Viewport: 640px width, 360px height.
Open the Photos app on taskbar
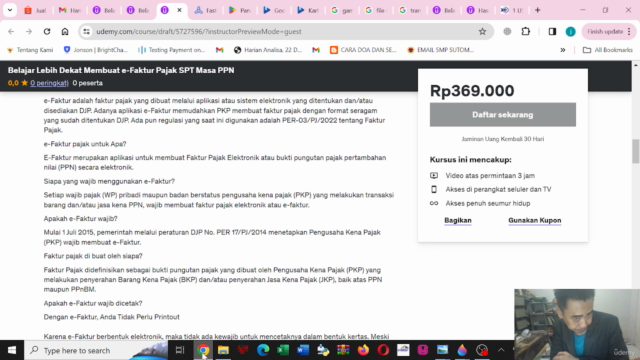click(x=442, y=350)
